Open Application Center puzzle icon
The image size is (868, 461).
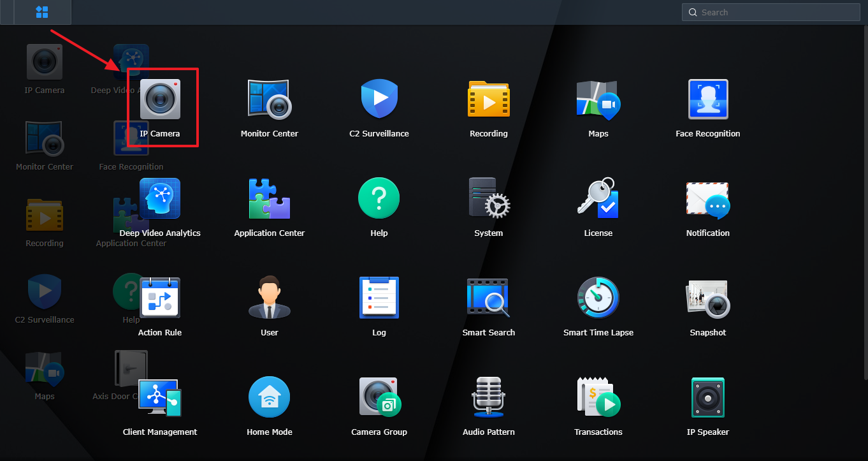pyautogui.click(x=270, y=199)
